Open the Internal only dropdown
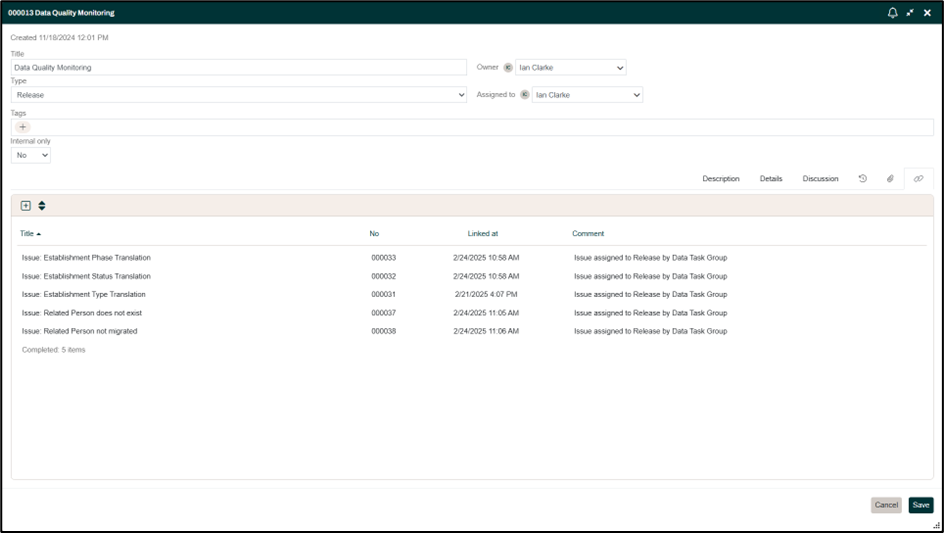 pos(31,155)
